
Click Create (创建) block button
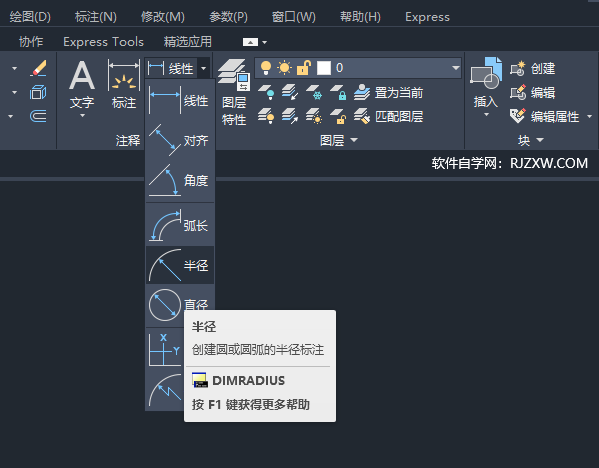533,69
